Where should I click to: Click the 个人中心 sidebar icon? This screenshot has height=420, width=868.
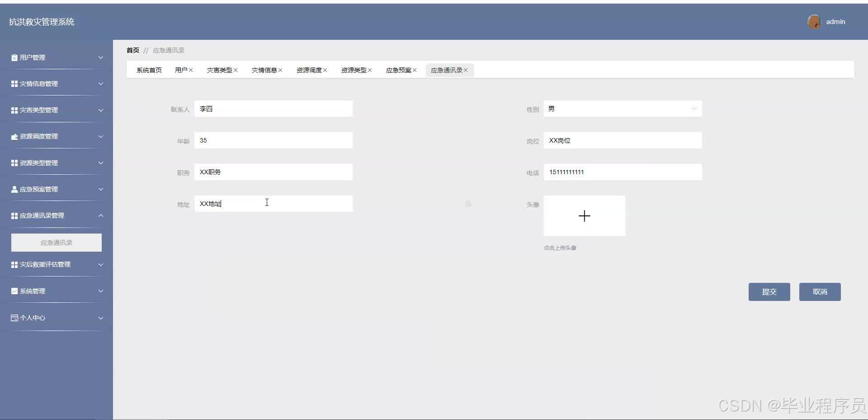click(14, 318)
